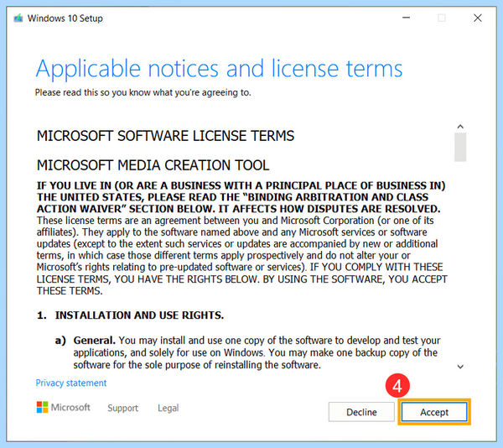Click the heading 'MICROSOFT SOFTWARE LICENSE TERMS'

[x=165, y=136]
